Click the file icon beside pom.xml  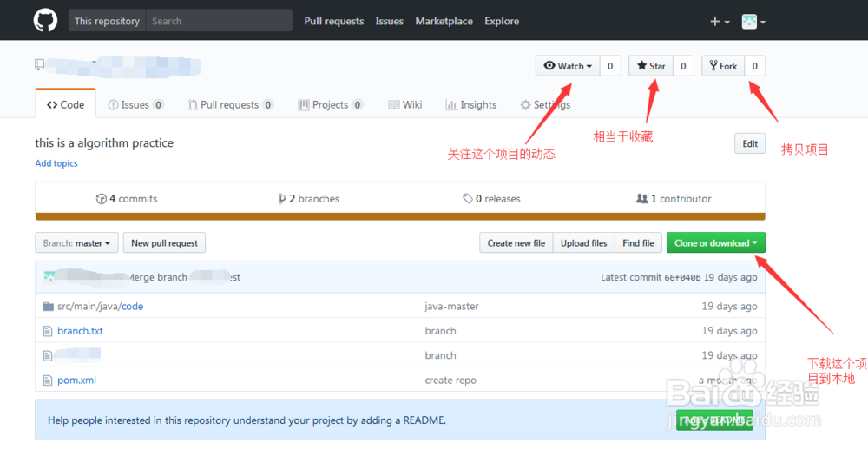48,381
